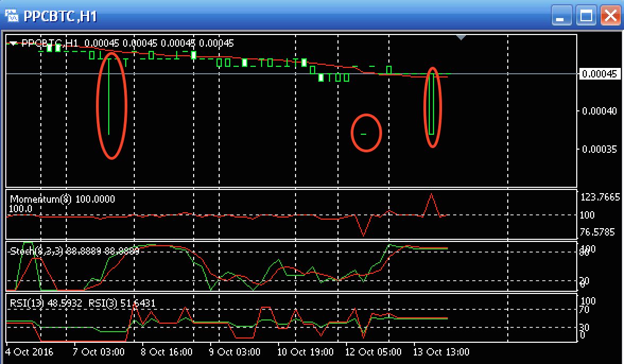Select the Stoch(8,3,3) indicator label
The image size is (624, 364).
coord(75,251)
